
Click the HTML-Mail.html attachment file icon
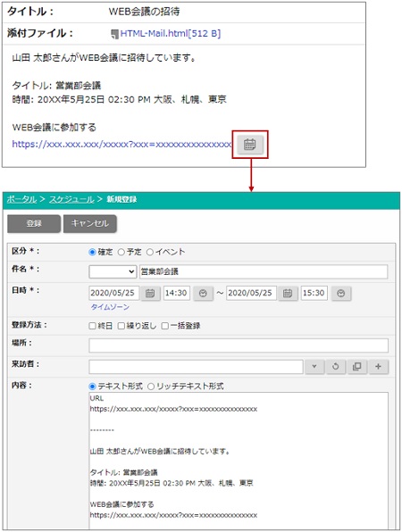click(x=114, y=34)
